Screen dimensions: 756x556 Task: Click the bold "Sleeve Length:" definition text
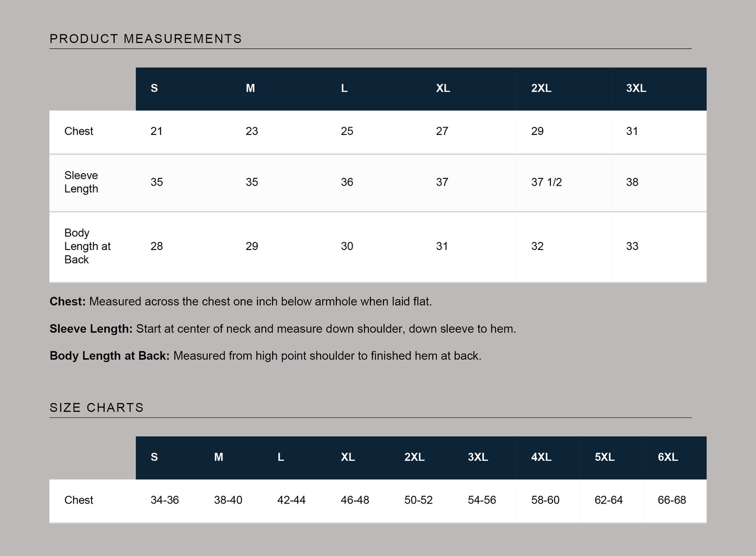click(91, 329)
